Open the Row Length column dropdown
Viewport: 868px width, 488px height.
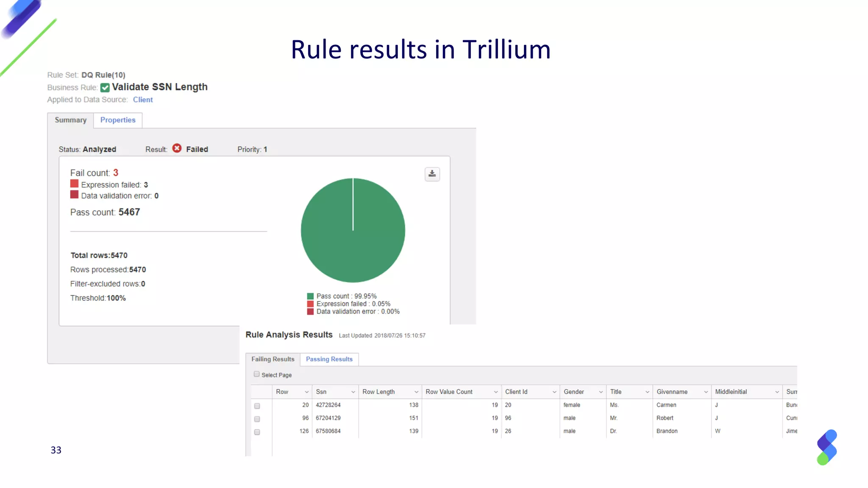tap(416, 392)
